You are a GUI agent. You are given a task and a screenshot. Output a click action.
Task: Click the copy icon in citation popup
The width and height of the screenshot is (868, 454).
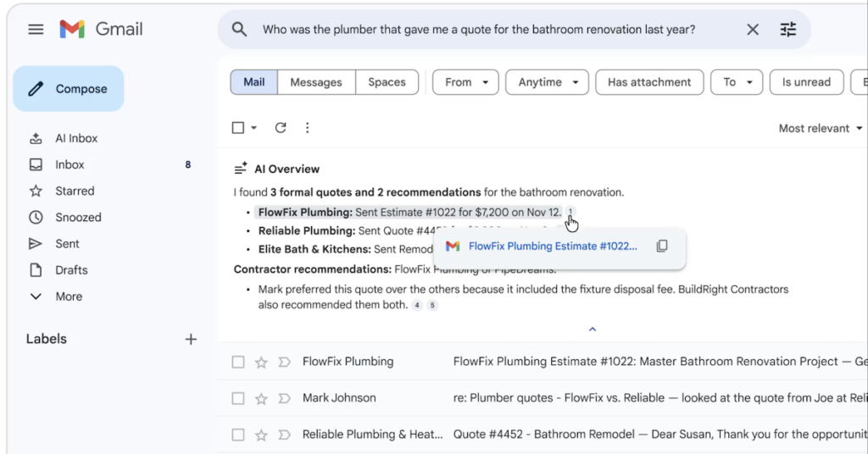click(662, 246)
